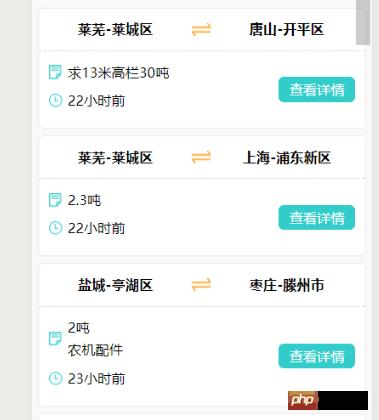Image resolution: width=379 pixels, height=420 pixels.
Task: Click the vertical scrollbar thumb
Action: 363,22
